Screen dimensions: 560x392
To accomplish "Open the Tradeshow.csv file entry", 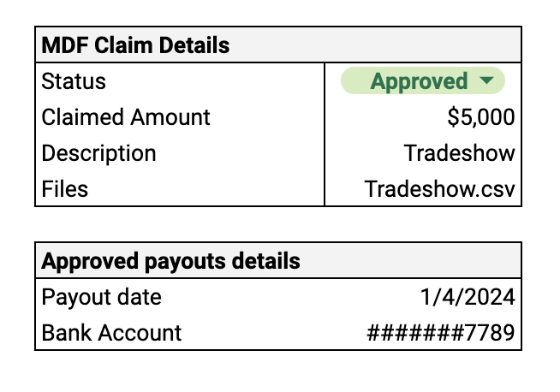I will pyautogui.click(x=439, y=189).
